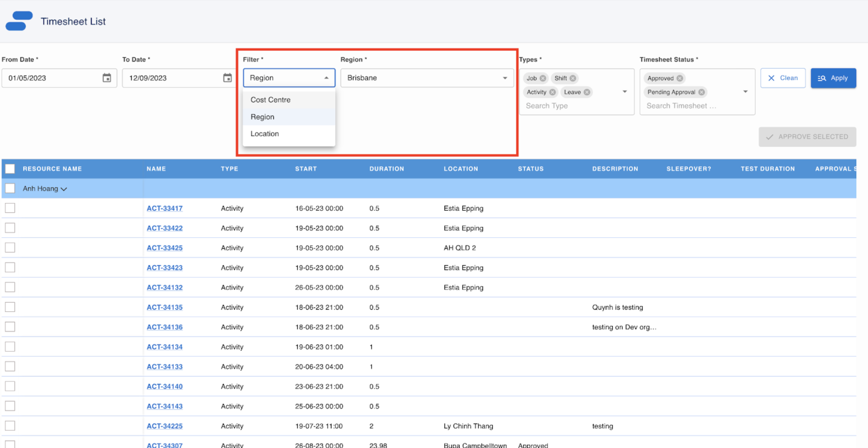
Task: Open the To Date calendar picker icon
Action: [227, 78]
